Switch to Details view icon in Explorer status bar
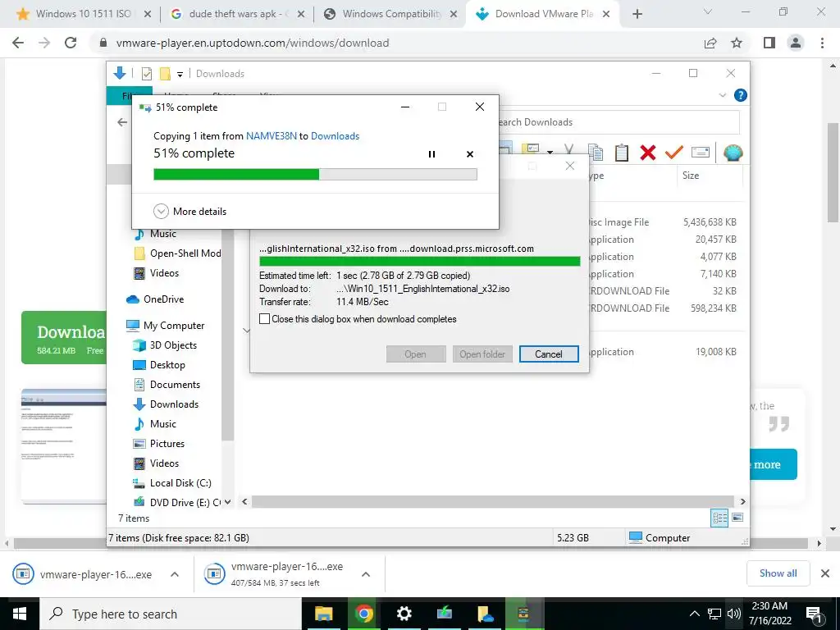The height and width of the screenshot is (630, 840). [x=719, y=518]
